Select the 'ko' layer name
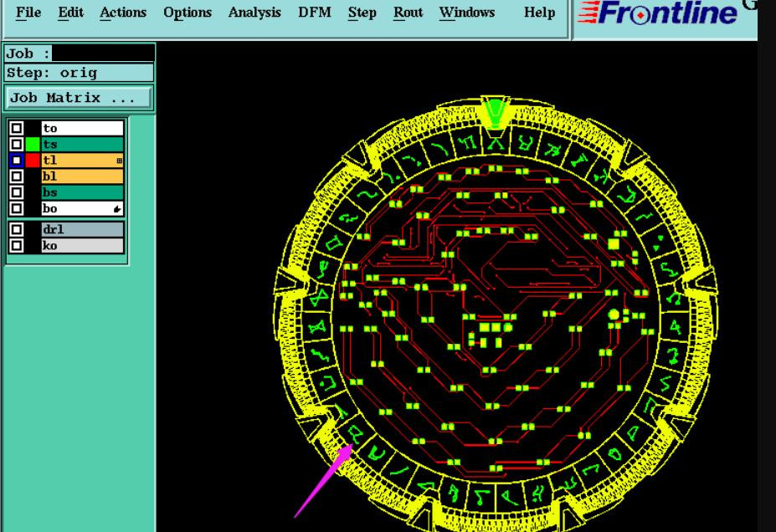Screen dimensions: 776x532 [x=82, y=246]
